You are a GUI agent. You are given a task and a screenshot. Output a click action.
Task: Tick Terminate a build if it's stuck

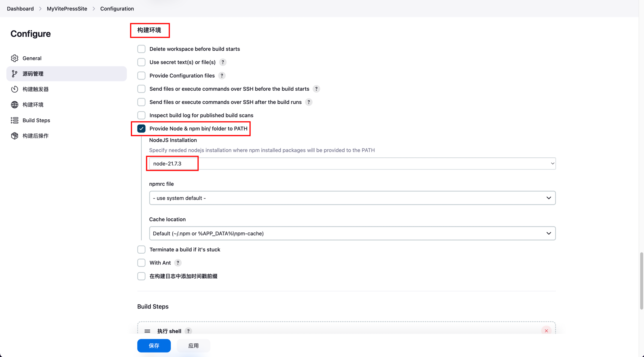coord(141,250)
